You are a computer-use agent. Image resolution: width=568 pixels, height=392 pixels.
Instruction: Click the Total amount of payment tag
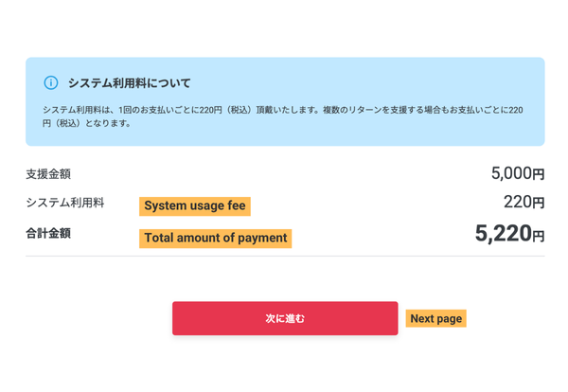(216, 238)
